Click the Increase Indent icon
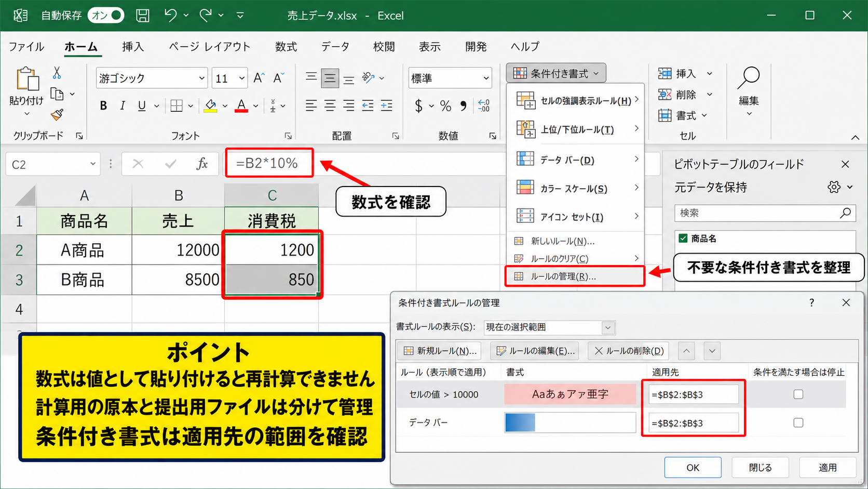The height and width of the screenshot is (489, 868). click(387, 106)
